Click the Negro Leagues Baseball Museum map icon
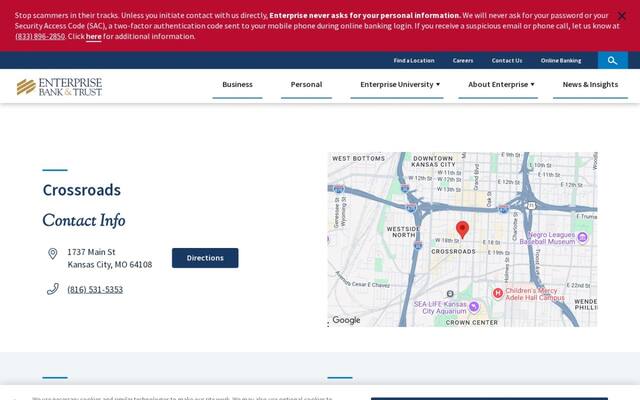Viewport: 640px width, 400px height. pos(582,237)
